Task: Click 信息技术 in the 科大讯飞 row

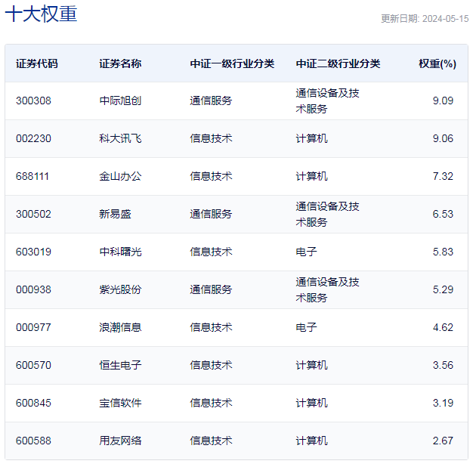Action: tap(211, 138)
